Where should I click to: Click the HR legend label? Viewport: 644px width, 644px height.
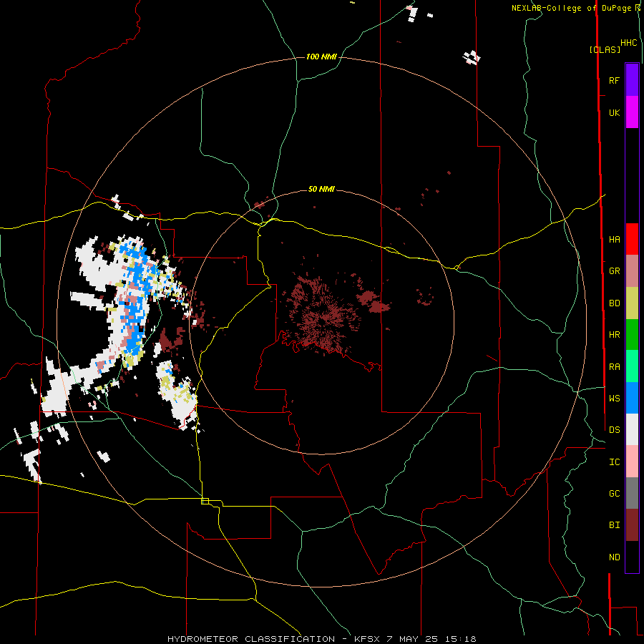click(x=614, y=335)
